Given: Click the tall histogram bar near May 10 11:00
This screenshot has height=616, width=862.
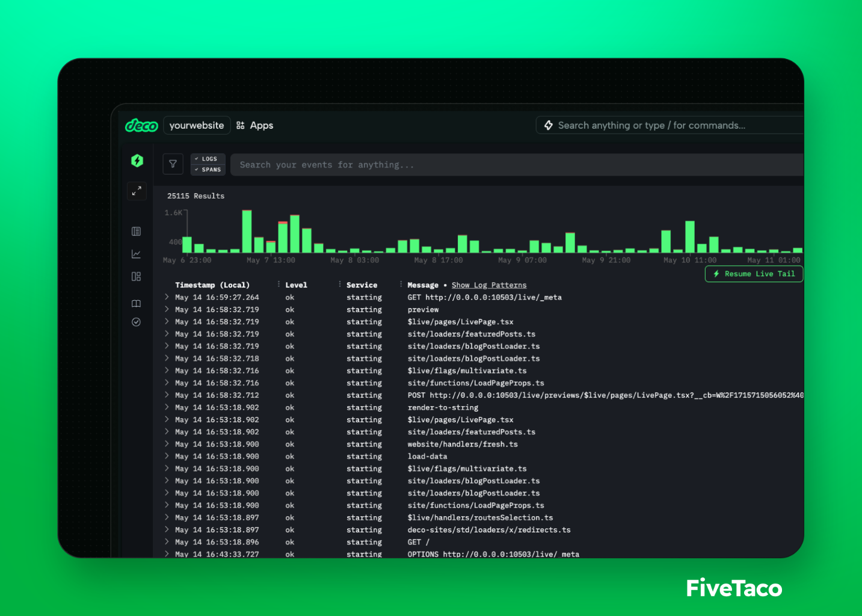Looking at the screenshot, I should pos(690,236).
